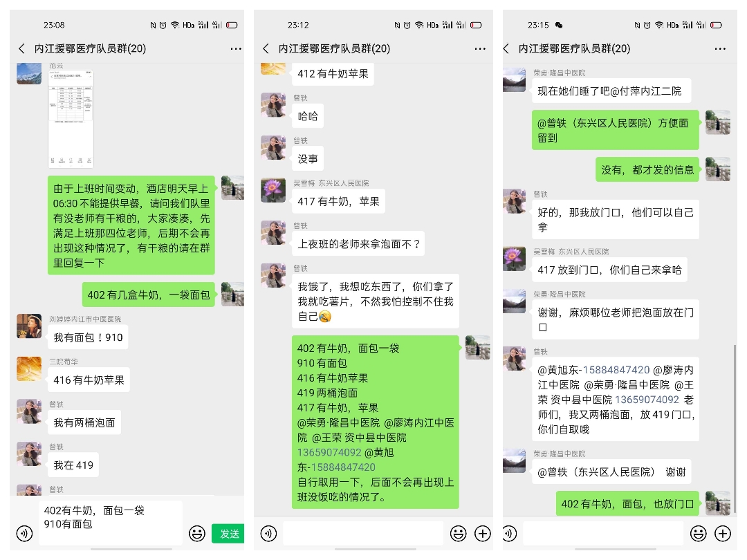
Task: Tap lotus flower avatar of 吴雪梅 in middle screen
Action: 273,191
